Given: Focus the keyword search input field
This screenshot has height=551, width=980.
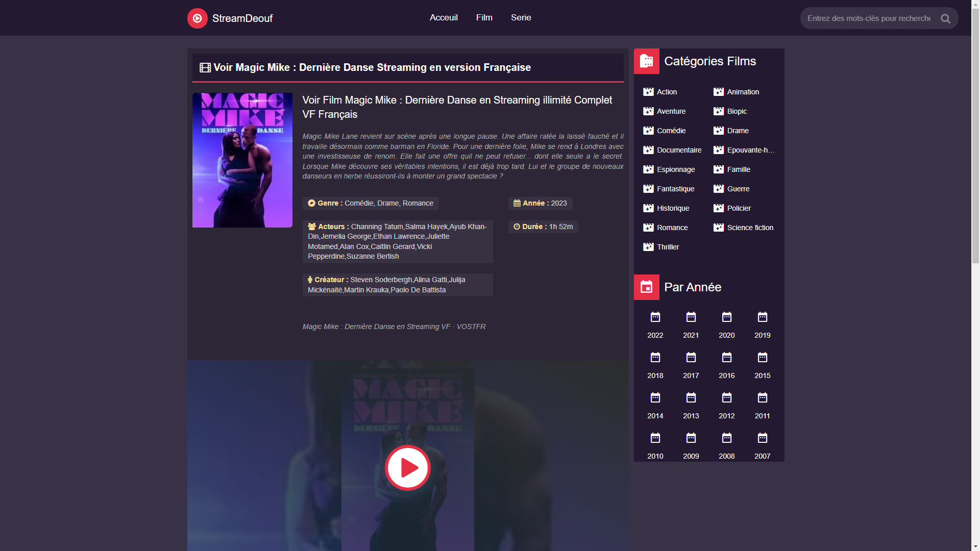Looking at the screenshot, I should click(x=869, y=18).
